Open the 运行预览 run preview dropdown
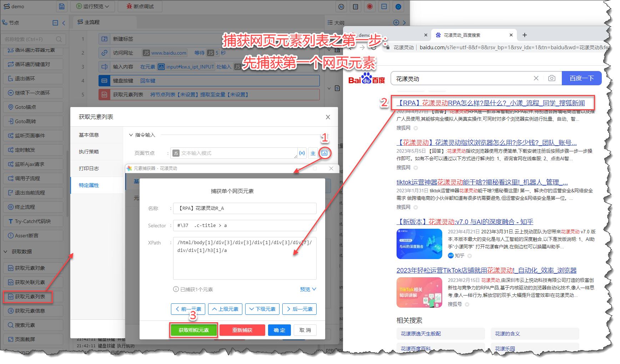The width and height of the screenshot is (620, 364). pos(92,6)
